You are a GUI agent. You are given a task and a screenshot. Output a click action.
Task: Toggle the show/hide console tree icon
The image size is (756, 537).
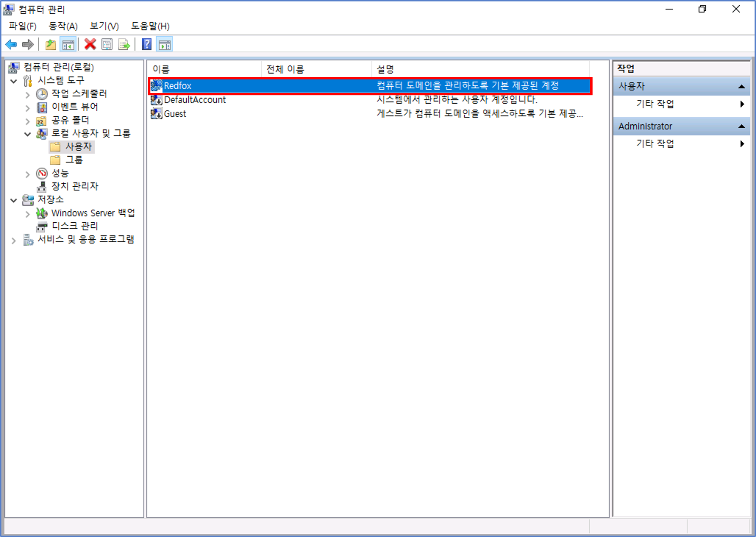pyautogui.click(x=68, y=45)
